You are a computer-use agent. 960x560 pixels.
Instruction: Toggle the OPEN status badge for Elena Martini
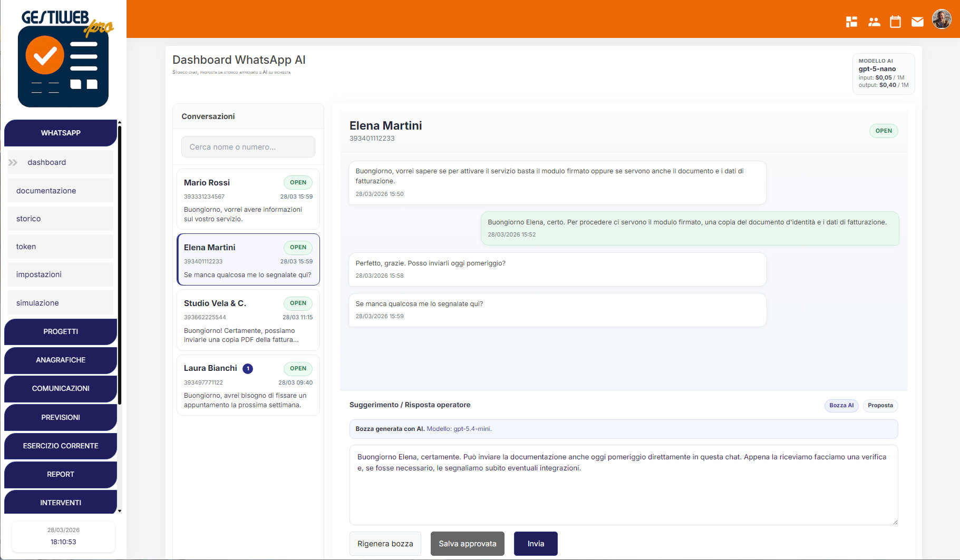click(884, 131)
